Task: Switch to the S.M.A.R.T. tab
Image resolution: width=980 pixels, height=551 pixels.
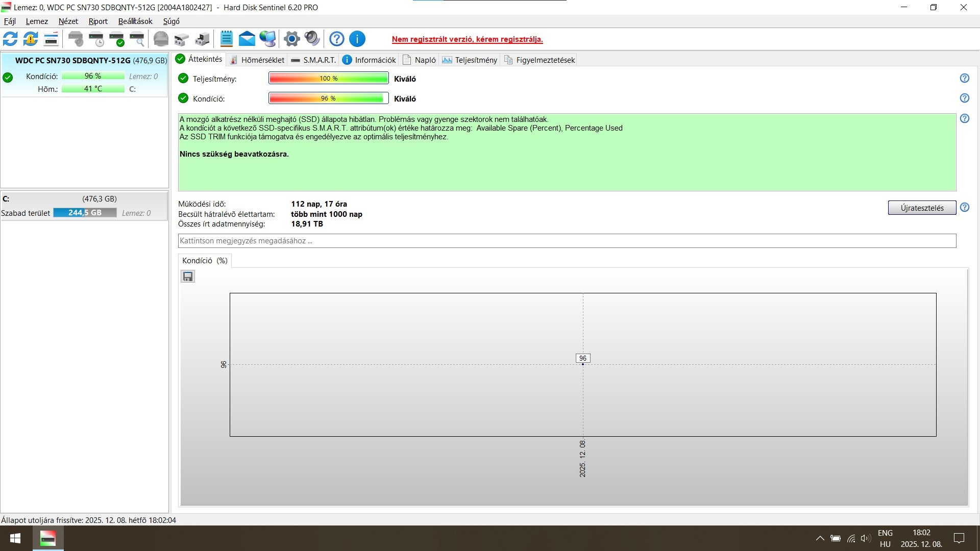Action: tap(313, 60)
